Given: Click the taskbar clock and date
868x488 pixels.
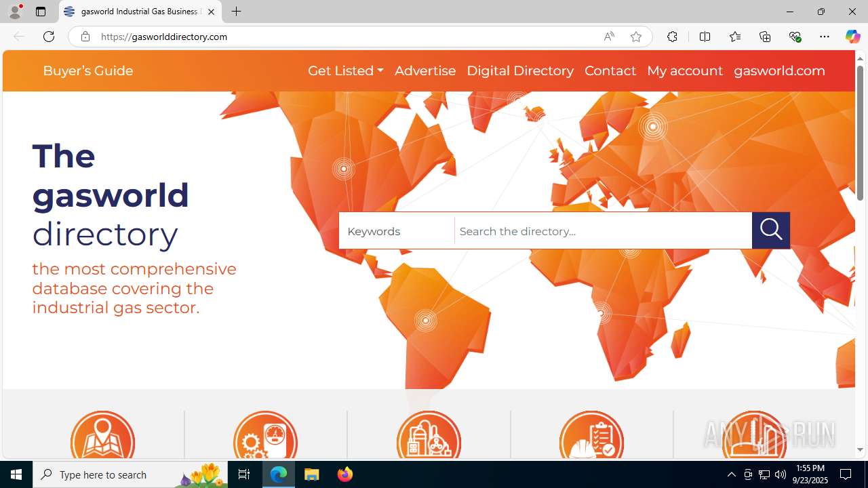Looking at the screenshot, I should tap(810, 474).
